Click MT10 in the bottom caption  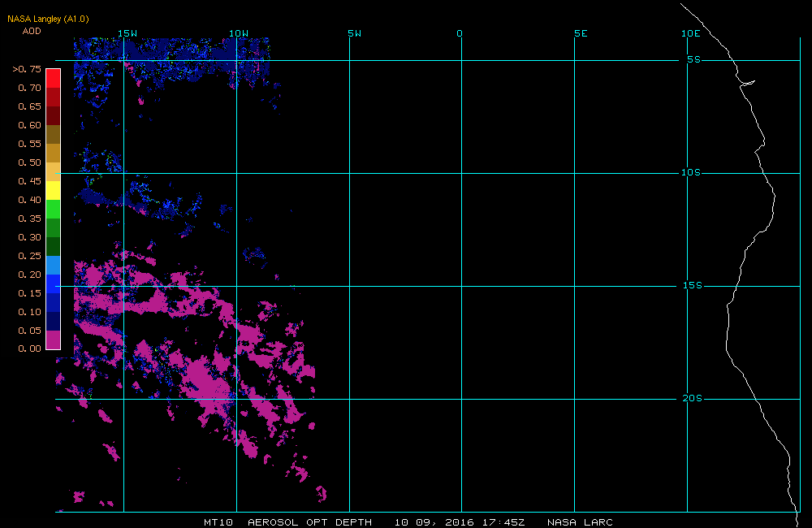point(218,522)
